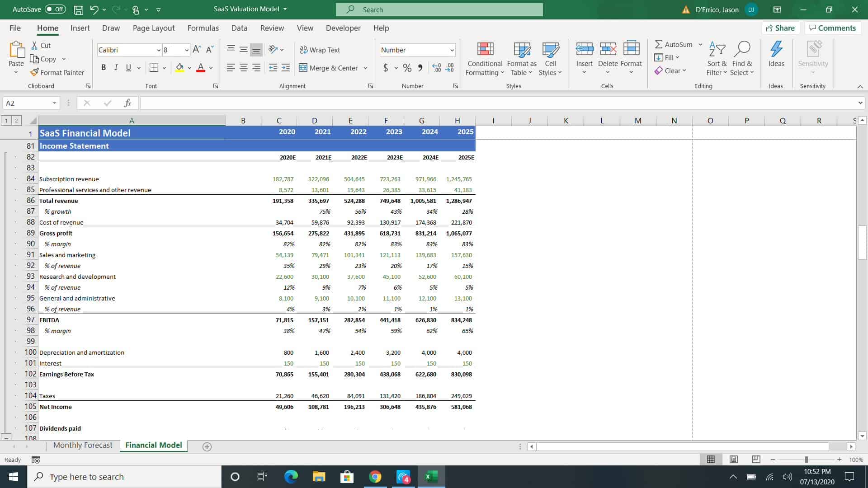
Task: Open the Formulas ribbon tab
Action: click(x=203, y=28)
